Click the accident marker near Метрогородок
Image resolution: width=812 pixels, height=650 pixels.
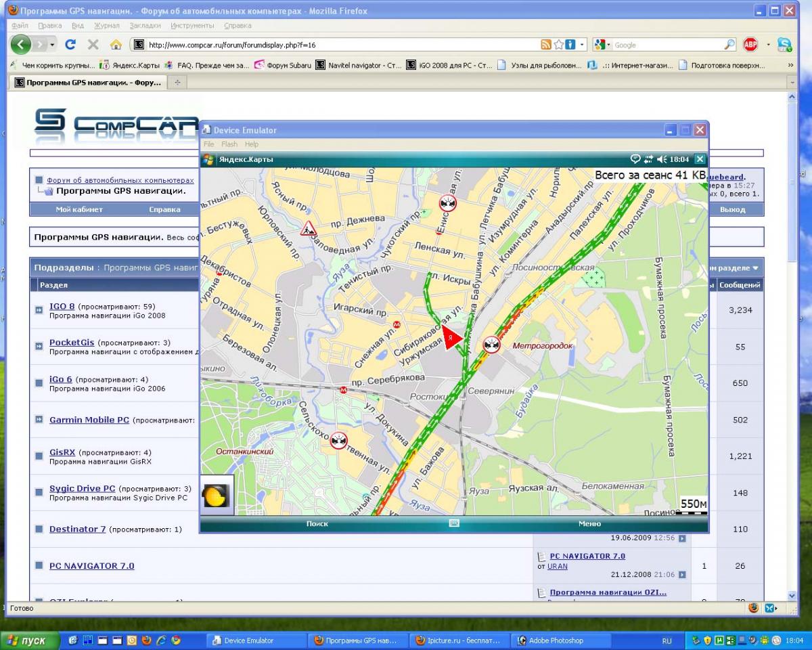(x=492, y=345)
